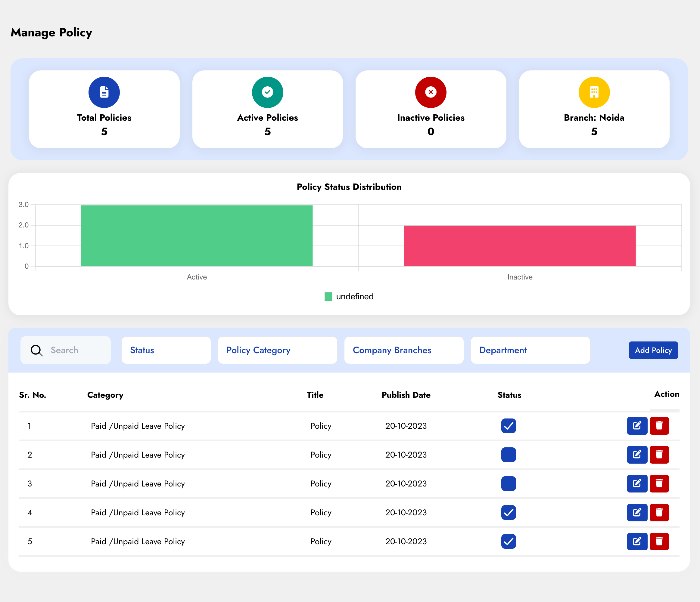Click edit icon for policy row 5
700x602 pixels.
637,541
